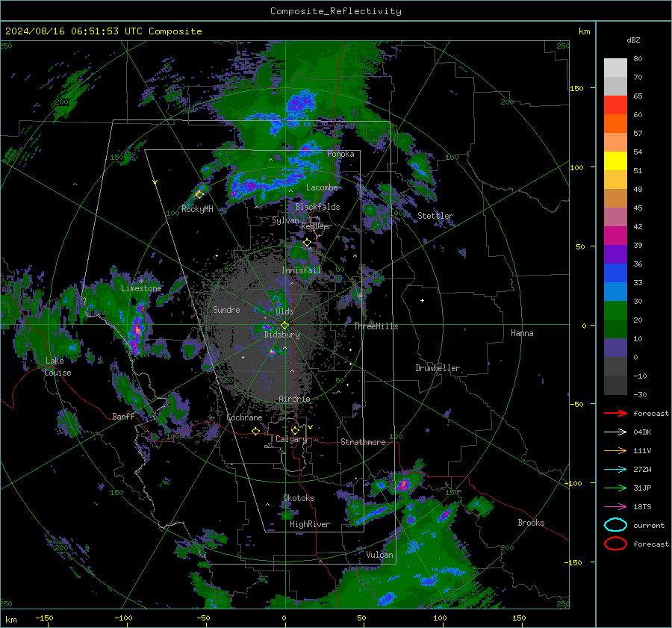Viewport: 672px width, 628px height.
Task: Click the RedDeer city label
Action: [x=317, y=226]
